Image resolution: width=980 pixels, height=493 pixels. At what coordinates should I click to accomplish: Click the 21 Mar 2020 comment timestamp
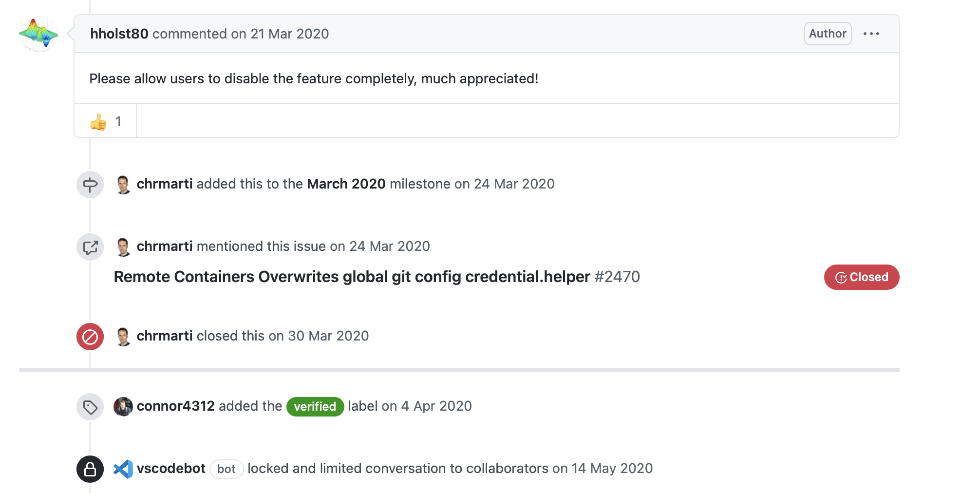[289, 34]
